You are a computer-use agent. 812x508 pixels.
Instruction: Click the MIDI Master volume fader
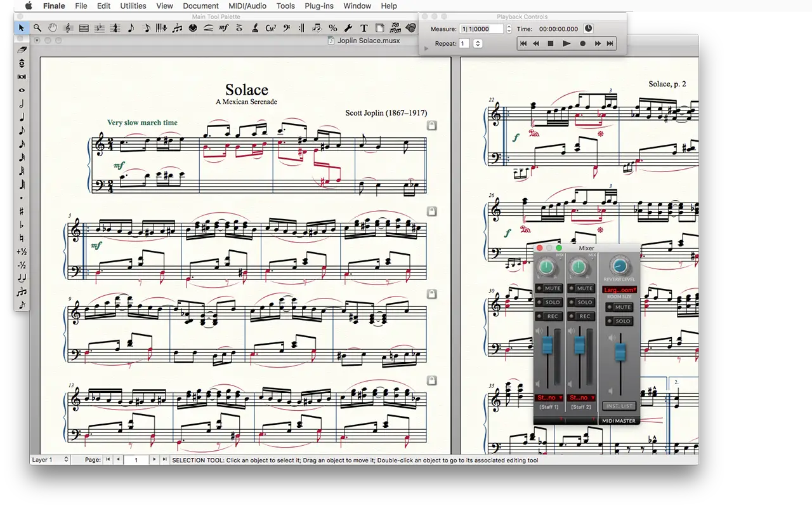(620, 351)
